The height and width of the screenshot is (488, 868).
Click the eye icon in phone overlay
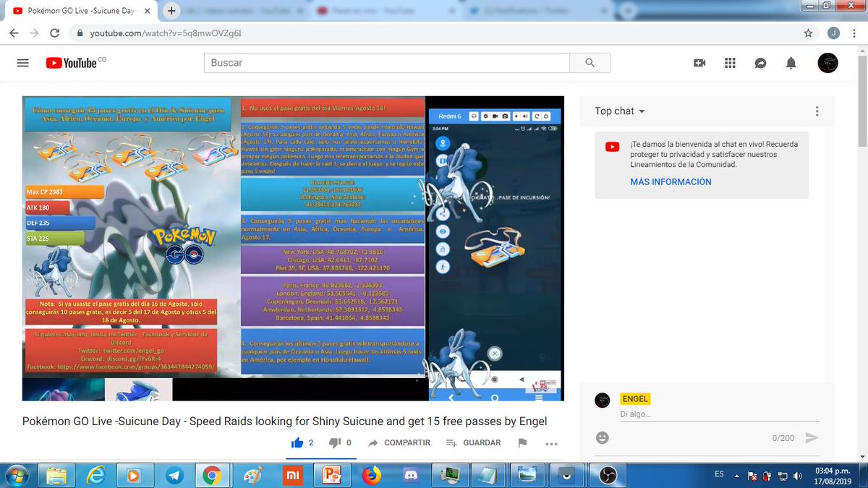point(443,231)
